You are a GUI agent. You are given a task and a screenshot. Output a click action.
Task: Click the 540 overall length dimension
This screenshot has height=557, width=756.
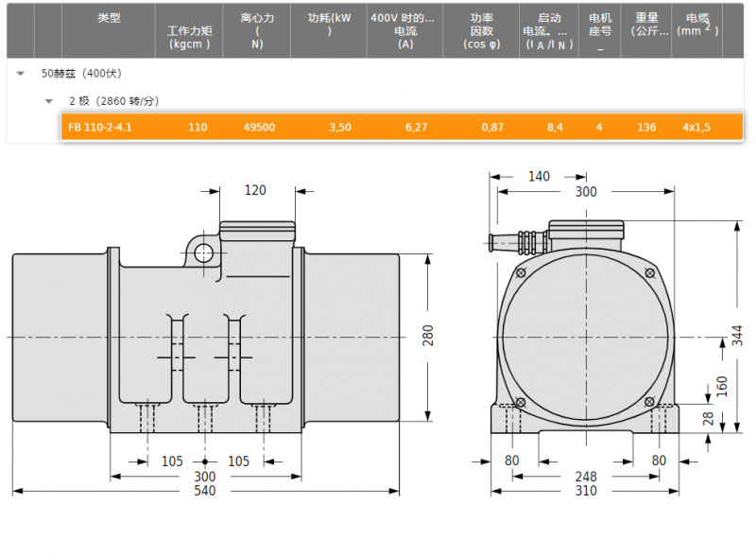coord(205,491)
